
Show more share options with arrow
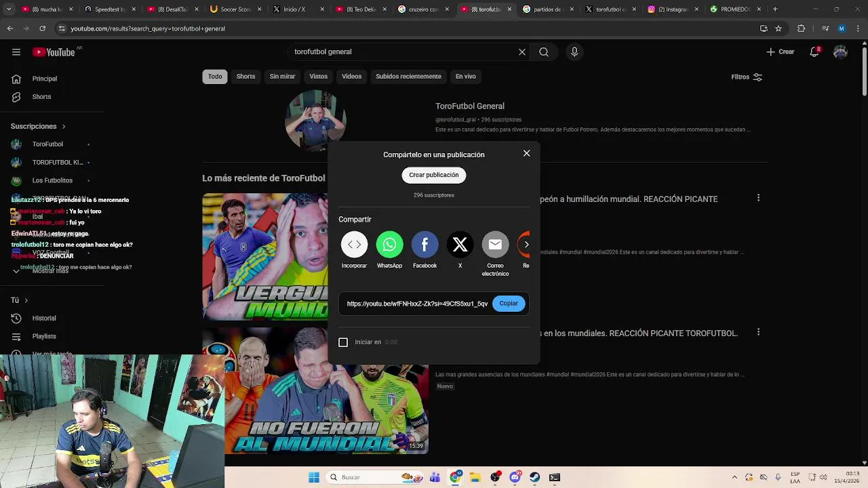click(x=526, y=245)
